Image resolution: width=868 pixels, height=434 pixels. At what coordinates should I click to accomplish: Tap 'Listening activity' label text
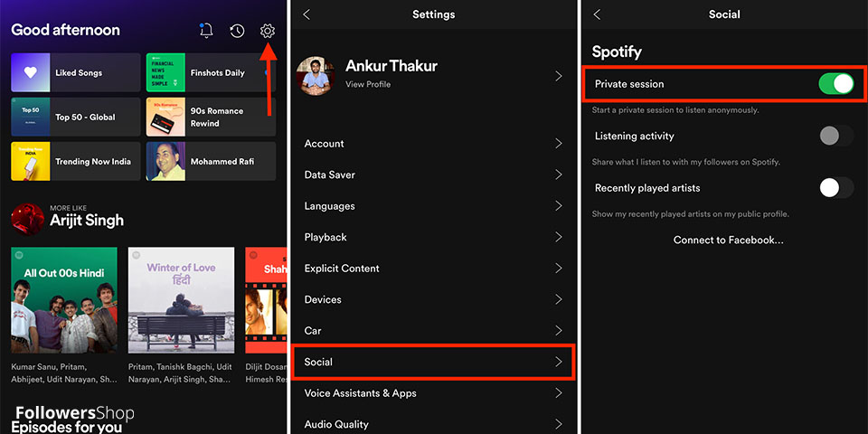635,137
